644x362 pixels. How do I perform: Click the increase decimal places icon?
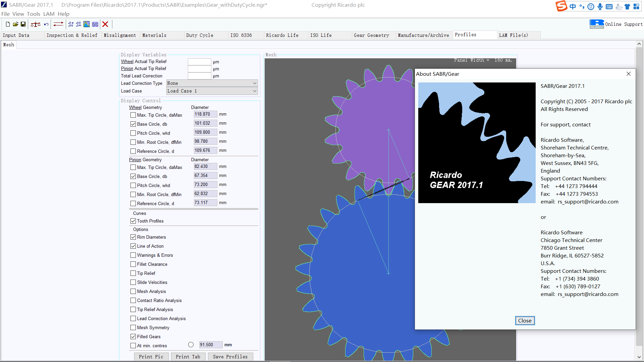point(71,24)
